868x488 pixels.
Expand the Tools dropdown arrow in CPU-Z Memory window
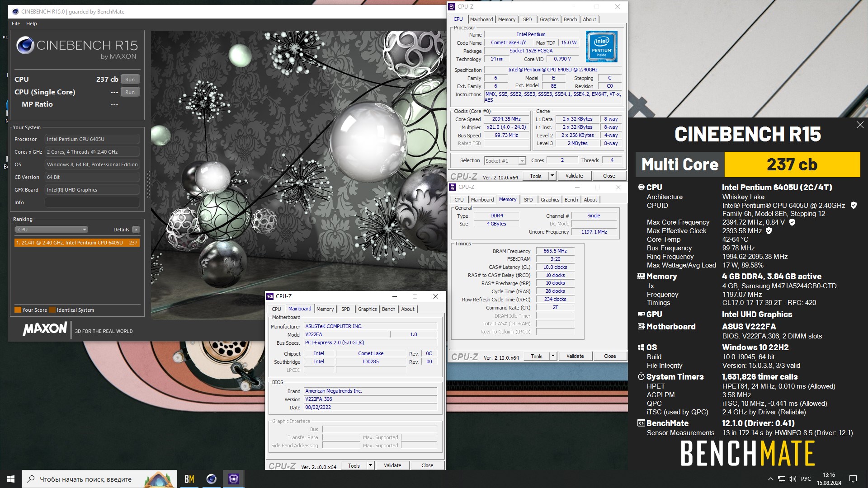coord(553,356)
